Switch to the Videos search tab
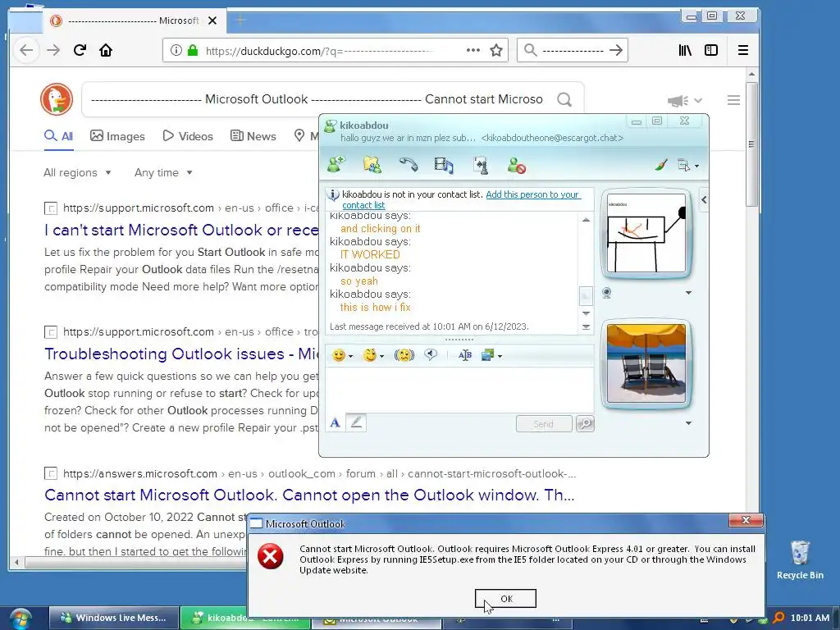The image size is (840, 630). tap(188, 136)
